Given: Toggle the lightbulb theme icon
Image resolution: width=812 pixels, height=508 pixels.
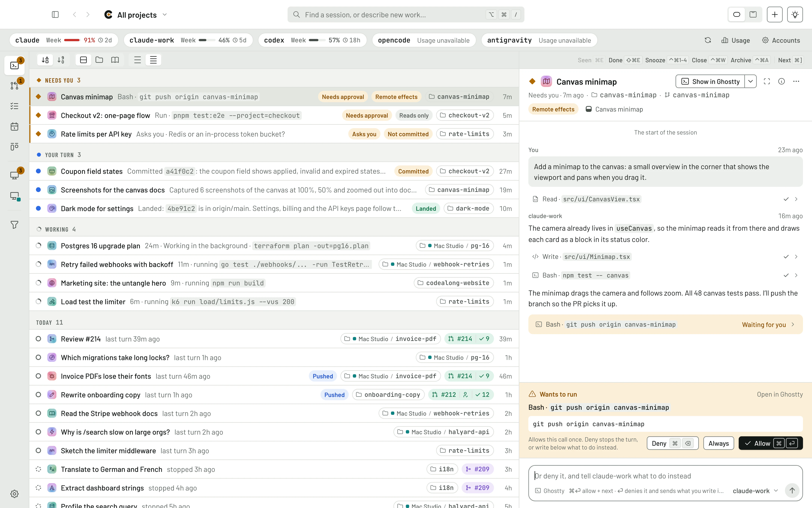Looking at the screenshot, I should point(795,14).
